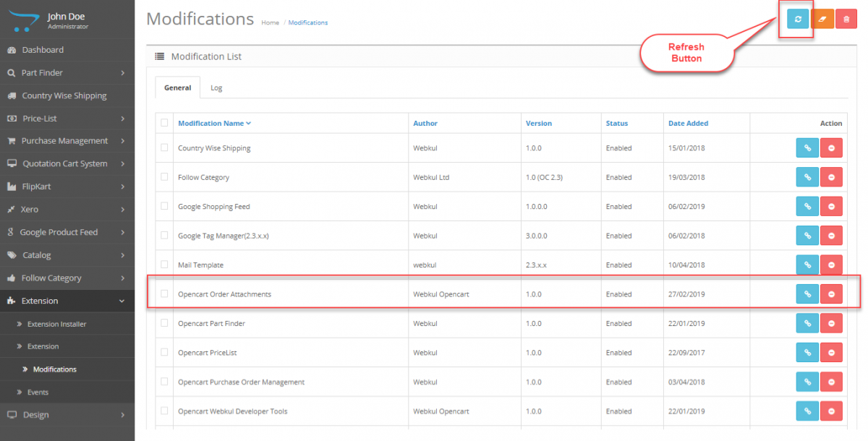Click the blue link icon for Opencart PriceList row
Viewport: 868px width, 441px height.
coord(807,352)
